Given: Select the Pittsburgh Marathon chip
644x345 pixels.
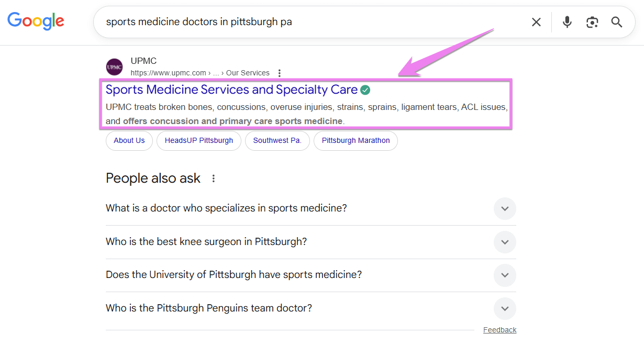Looking at the screenshot, I should click(x=356, y=140).
